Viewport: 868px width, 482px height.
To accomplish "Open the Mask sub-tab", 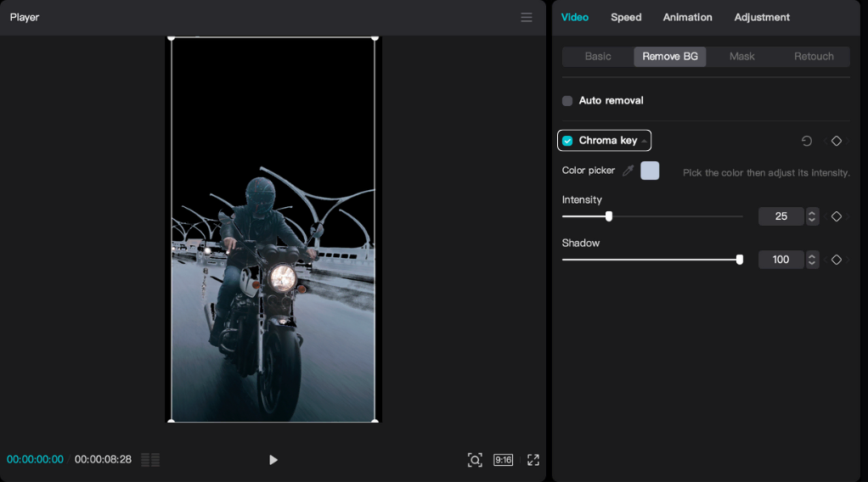I will [x=741, y=57].
